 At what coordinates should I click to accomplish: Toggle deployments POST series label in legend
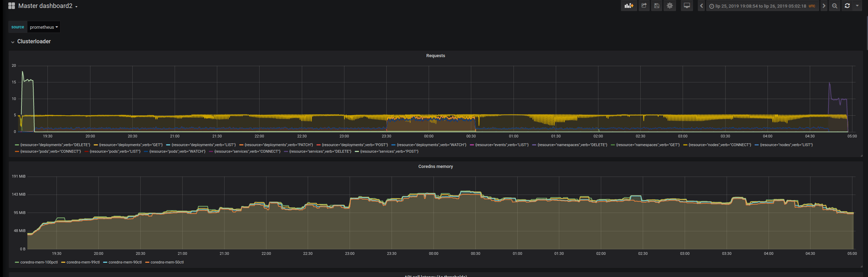coord(355,145)
